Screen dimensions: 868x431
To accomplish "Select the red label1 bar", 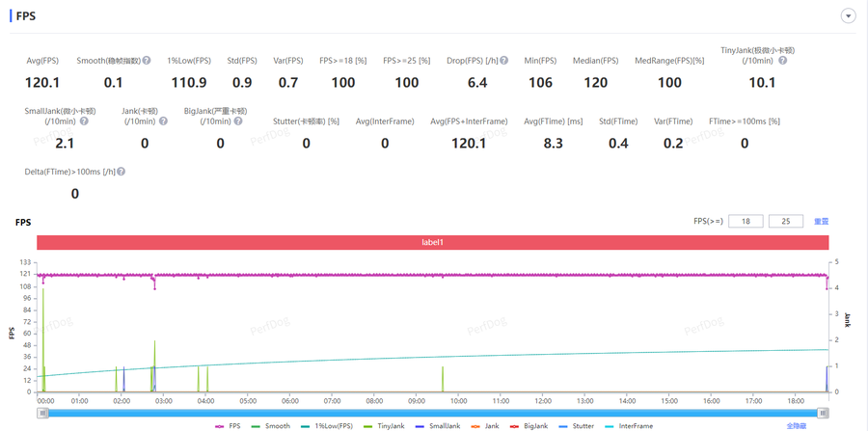I will pos(432,242).
